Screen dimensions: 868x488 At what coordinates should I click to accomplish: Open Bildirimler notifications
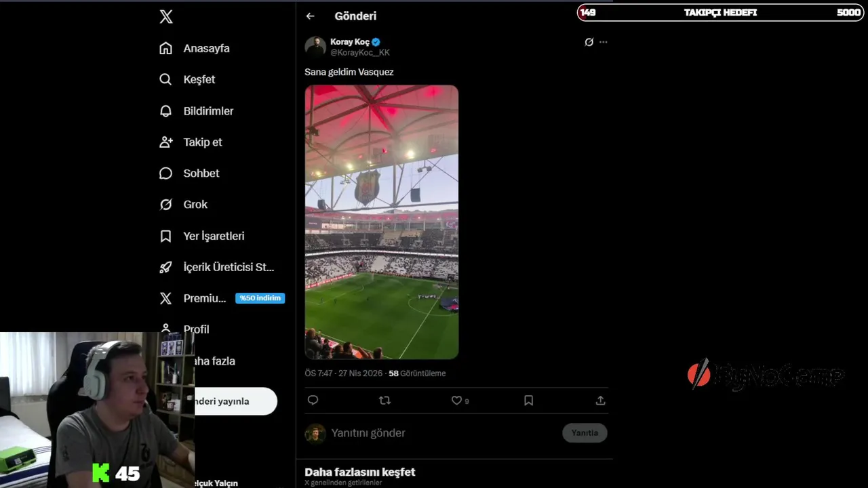pos(197,110)
